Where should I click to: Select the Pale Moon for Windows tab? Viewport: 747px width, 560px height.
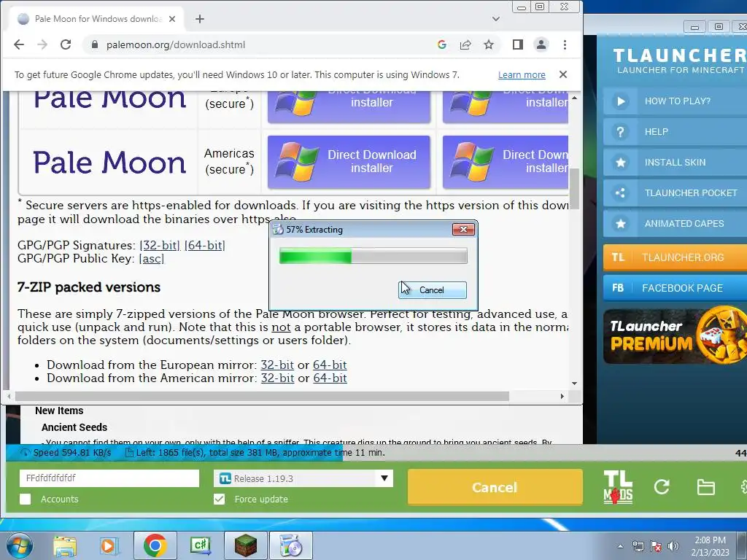(97, 19)
